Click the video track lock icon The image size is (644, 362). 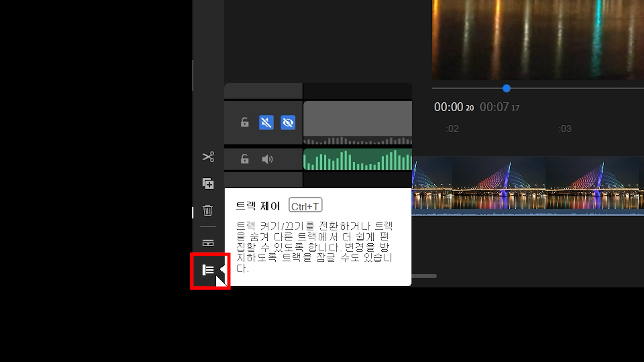click(245, 122)
